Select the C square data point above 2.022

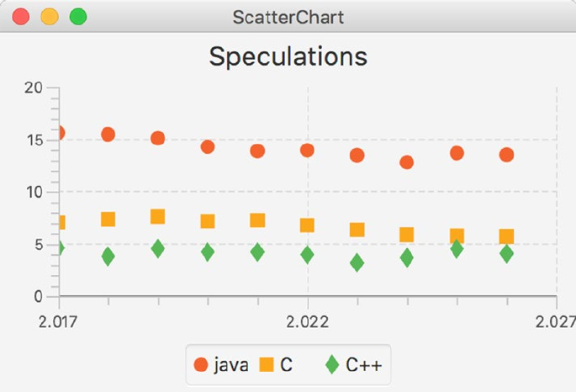(307, 225)
